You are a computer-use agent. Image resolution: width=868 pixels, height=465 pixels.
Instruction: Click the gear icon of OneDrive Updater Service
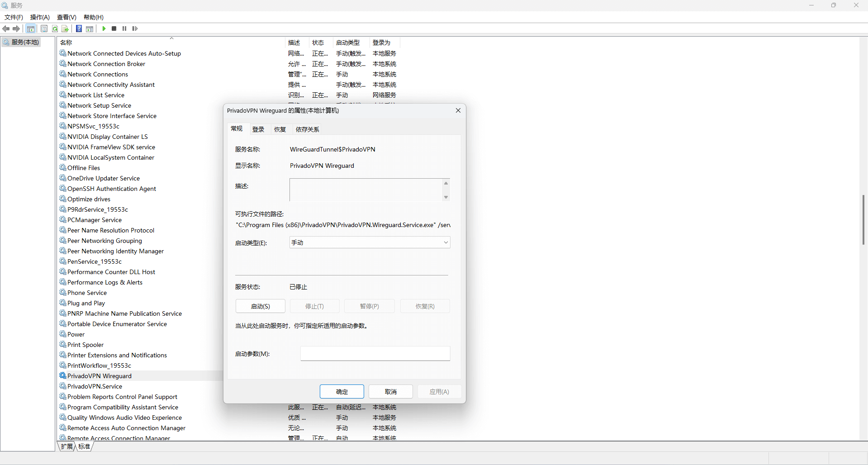(63, 178)
